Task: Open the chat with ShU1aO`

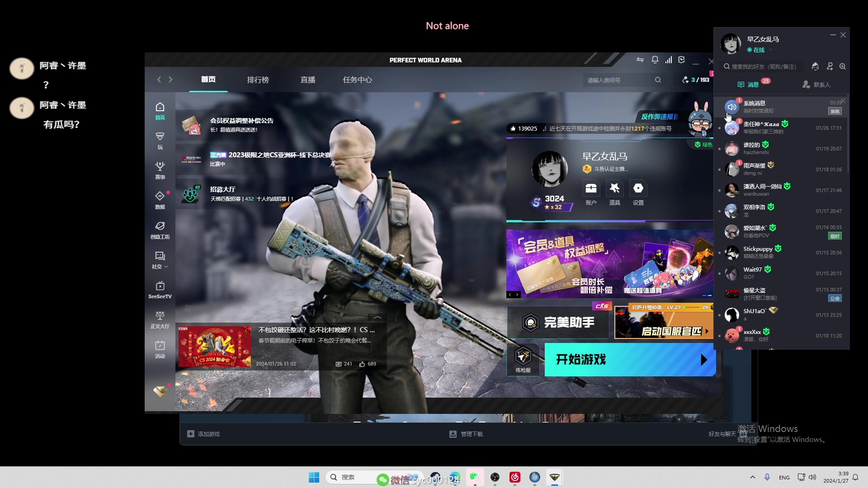Action: (x=781, y=314)
